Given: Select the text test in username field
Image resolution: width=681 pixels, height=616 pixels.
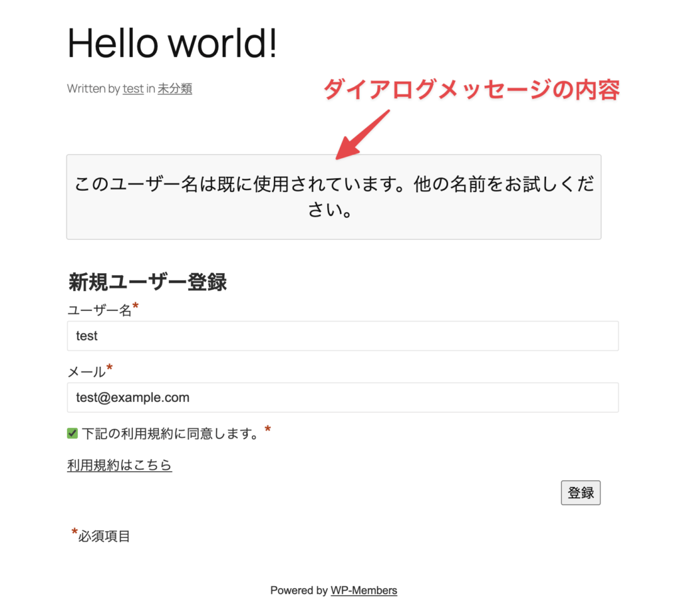Looking at the screenshot, I should coord(87,336).
